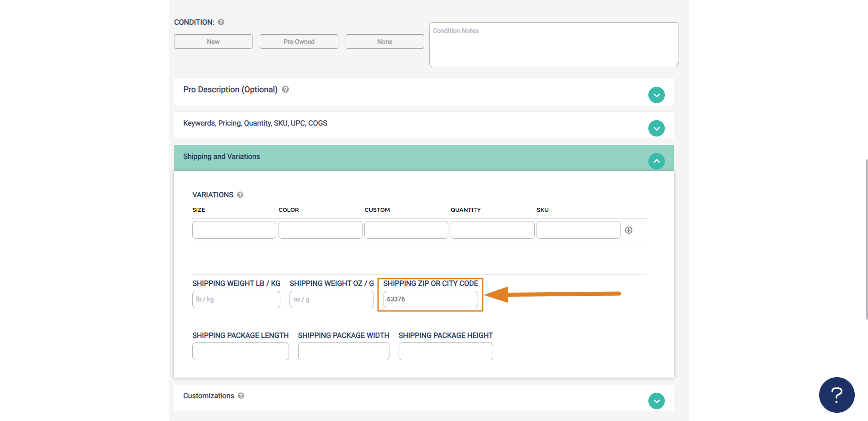
Task: Click the VARIATIONS help question mark icon
Action: 240,195
